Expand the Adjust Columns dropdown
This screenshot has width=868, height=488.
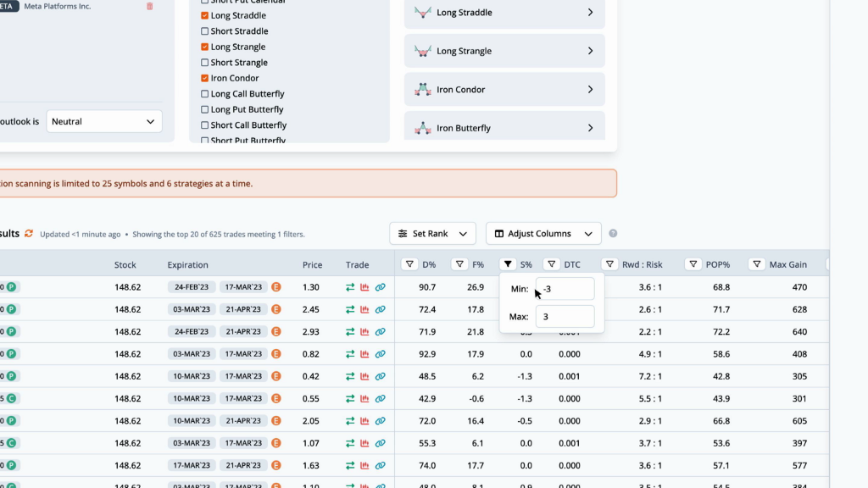(x=543, y=234)
